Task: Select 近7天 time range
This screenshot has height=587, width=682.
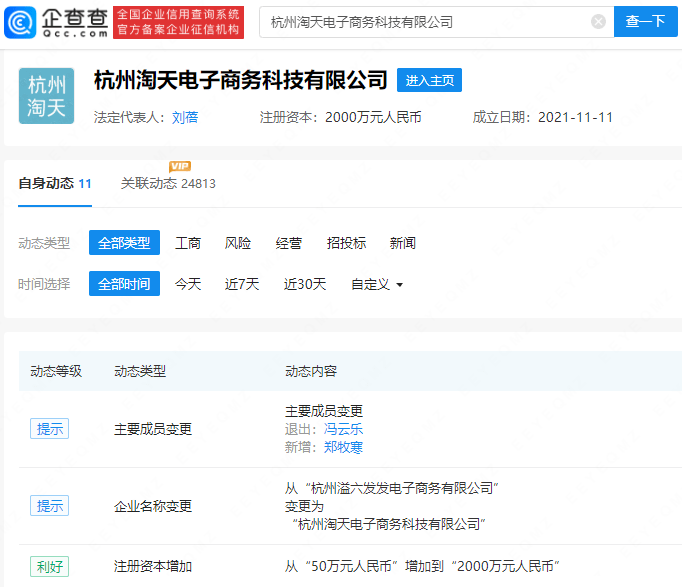Action: click(x=242, y=284)
